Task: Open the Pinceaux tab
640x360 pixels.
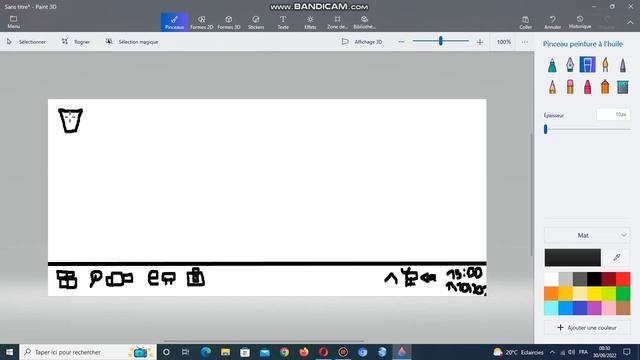Action: (174, 22)
